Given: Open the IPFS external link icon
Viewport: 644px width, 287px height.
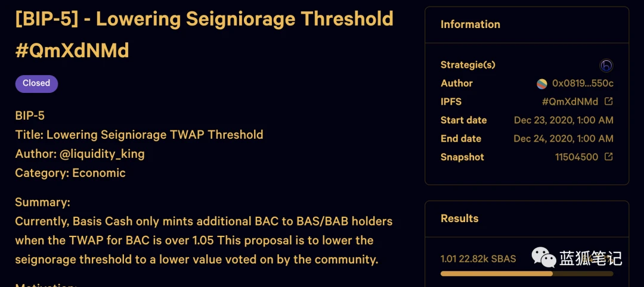Looking at the screenshot, I should click(609, 101).
